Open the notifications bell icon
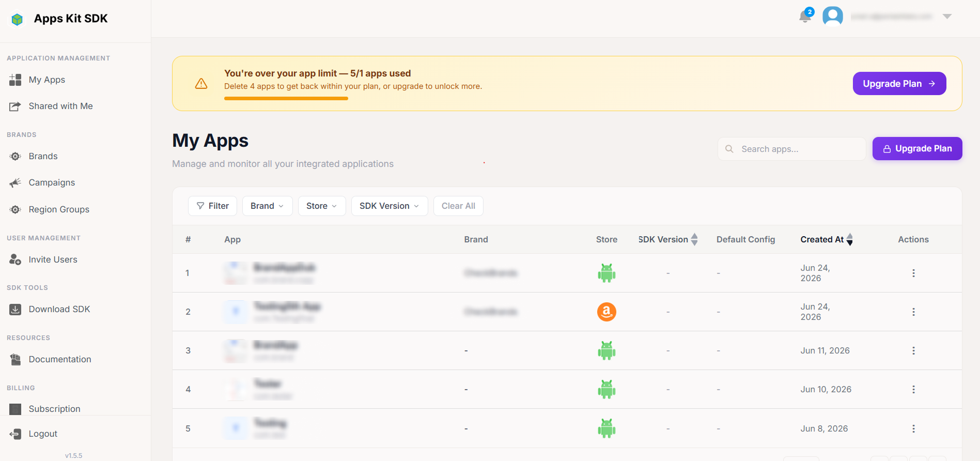 click(805, 17)
